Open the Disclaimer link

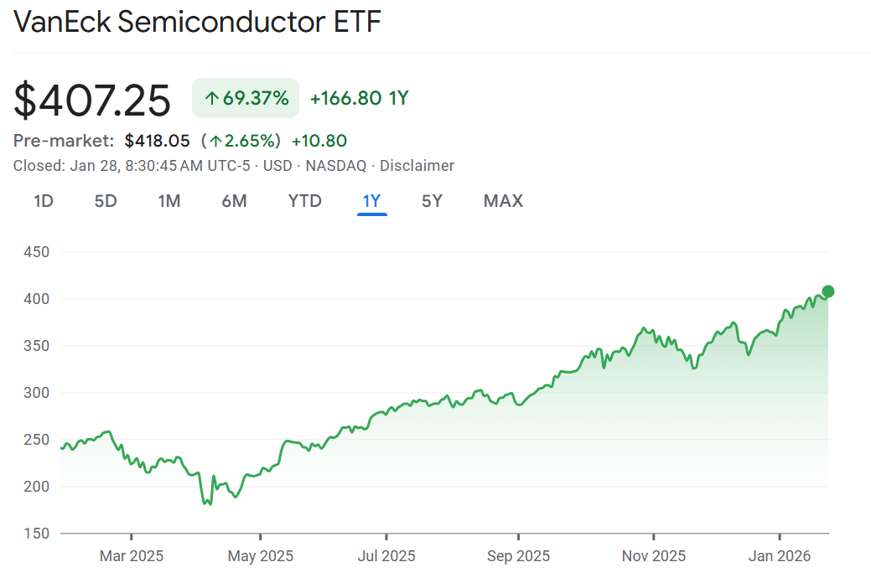pos(417,166)
